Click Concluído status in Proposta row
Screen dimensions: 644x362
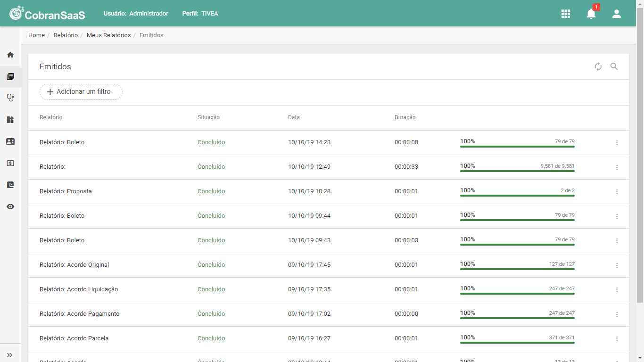tap(211, 191)
